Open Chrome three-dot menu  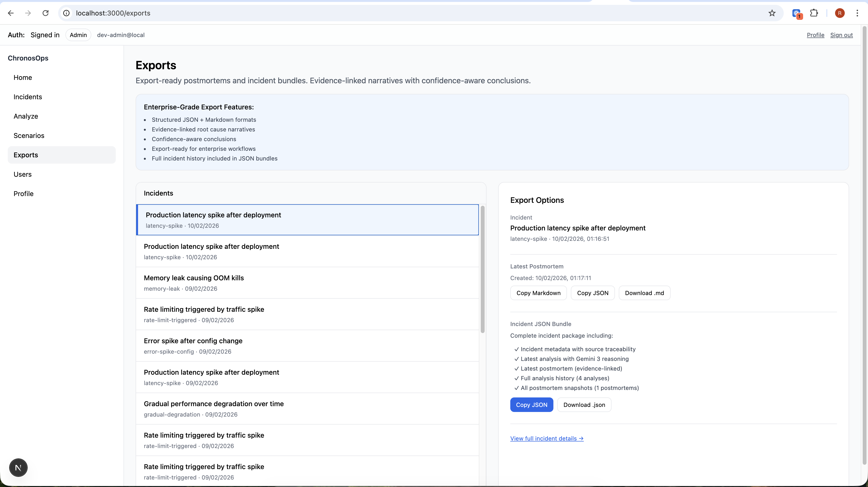tap(857, 13)
